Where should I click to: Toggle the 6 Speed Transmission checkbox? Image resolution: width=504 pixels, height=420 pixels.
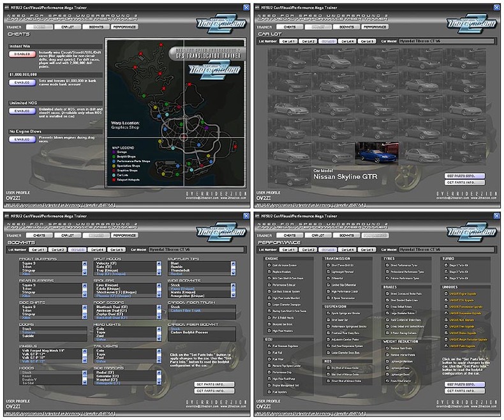[328, 298]
